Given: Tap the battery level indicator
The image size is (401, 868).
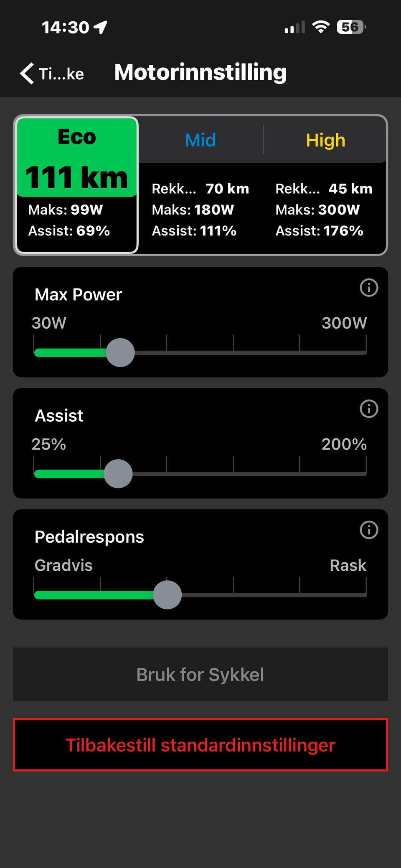Looking at the screenshot, I should tap(351, 27).
